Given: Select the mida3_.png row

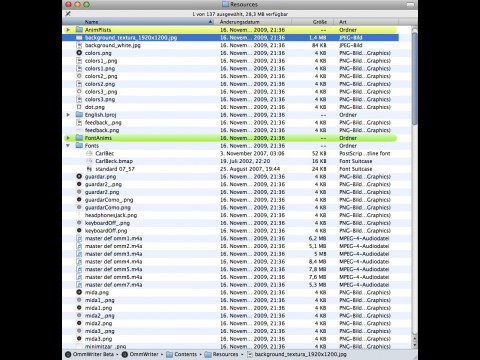Looking at the screenshot, I should (x=230, y=331).
